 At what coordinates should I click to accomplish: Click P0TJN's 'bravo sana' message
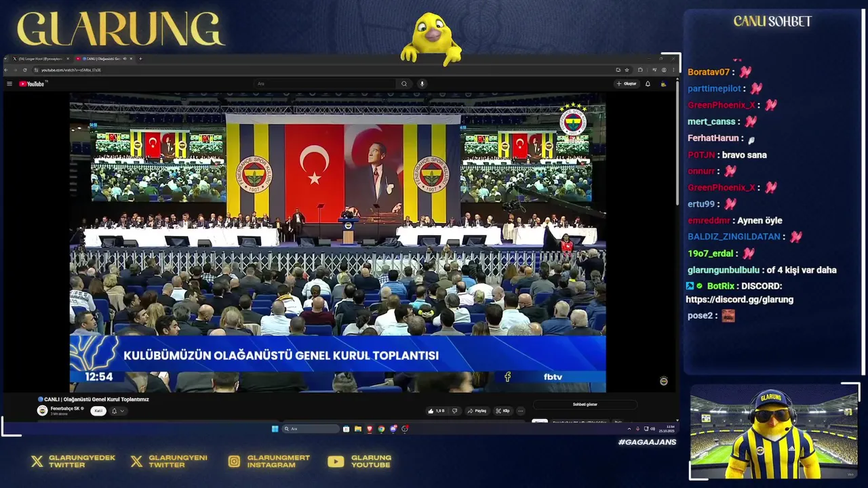744,155
